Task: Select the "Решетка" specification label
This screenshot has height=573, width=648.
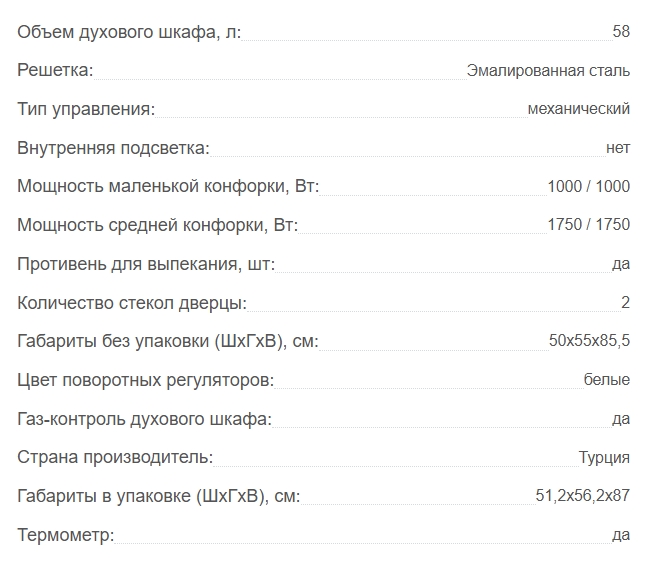Action: 55,70
